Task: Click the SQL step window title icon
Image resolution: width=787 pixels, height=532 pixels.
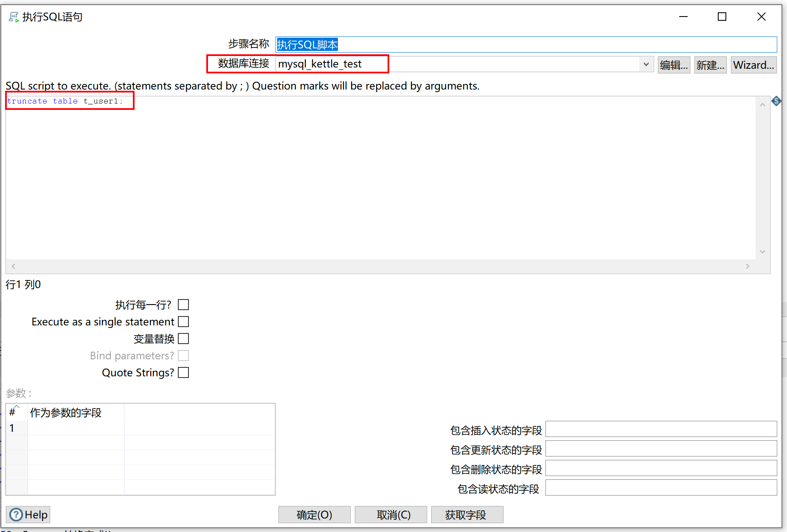Action: [14, 17]
